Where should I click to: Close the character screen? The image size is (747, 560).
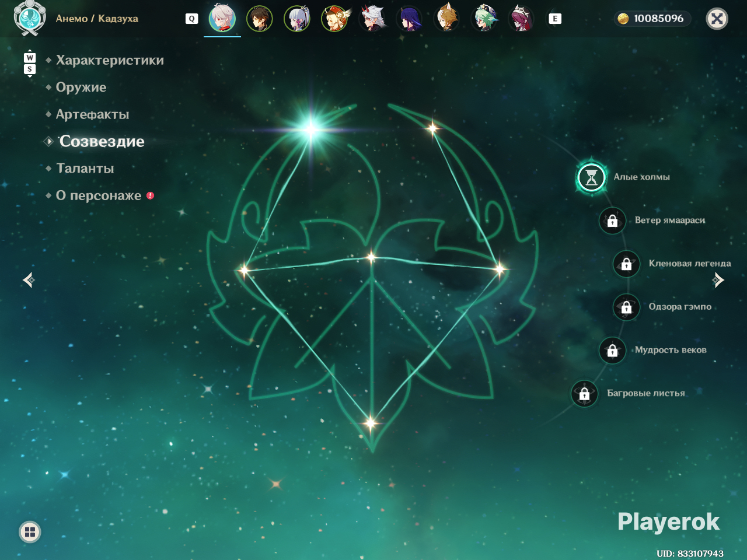[717, 19]
